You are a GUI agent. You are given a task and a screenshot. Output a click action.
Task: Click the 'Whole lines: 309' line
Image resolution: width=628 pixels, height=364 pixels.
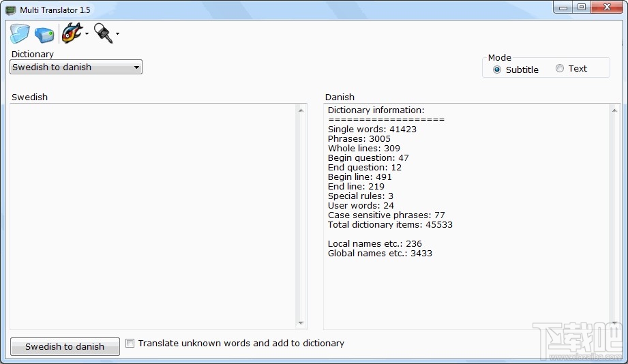click(363, 149)
